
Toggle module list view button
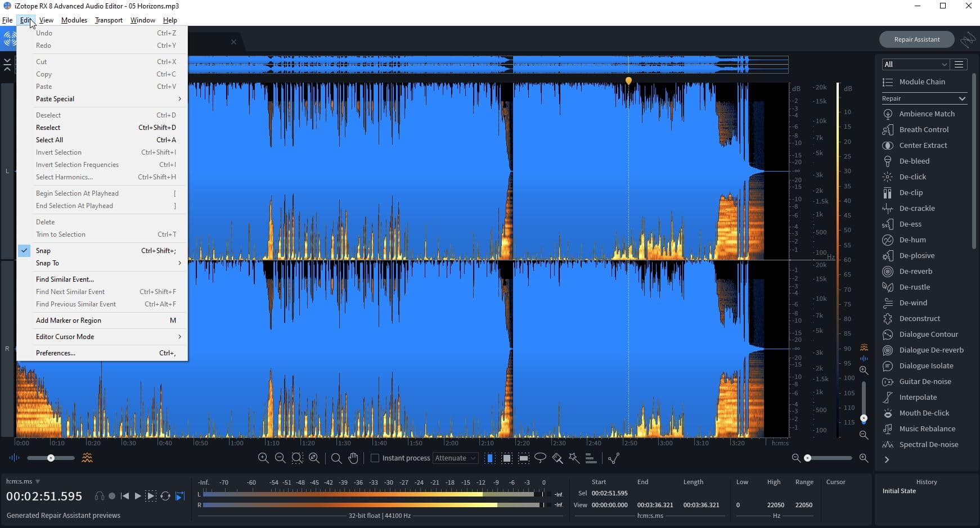[x=959, y=64]
